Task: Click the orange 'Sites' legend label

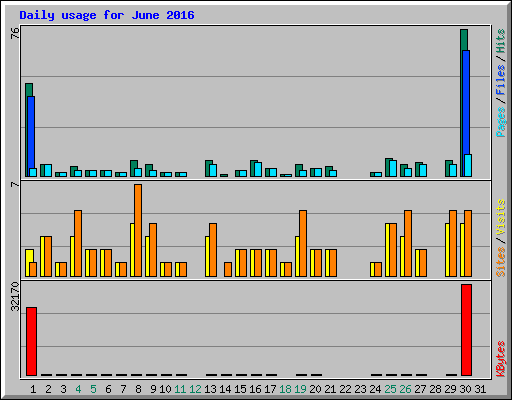Action: point(500,262)
